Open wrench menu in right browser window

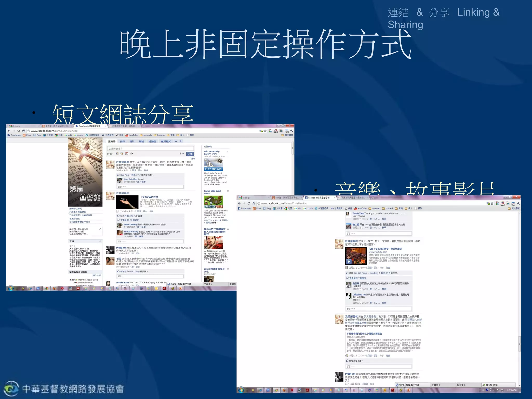click(518, 203)
